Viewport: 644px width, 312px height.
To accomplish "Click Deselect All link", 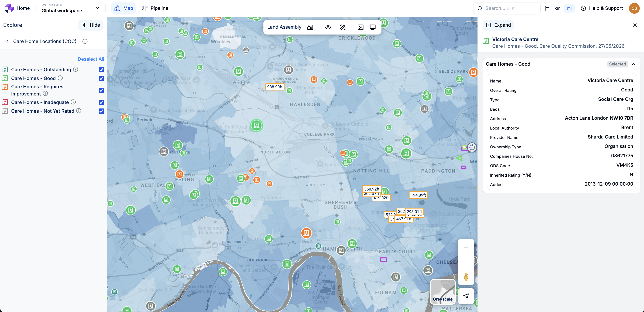I will pyautogui.click(x=91, y=59).
